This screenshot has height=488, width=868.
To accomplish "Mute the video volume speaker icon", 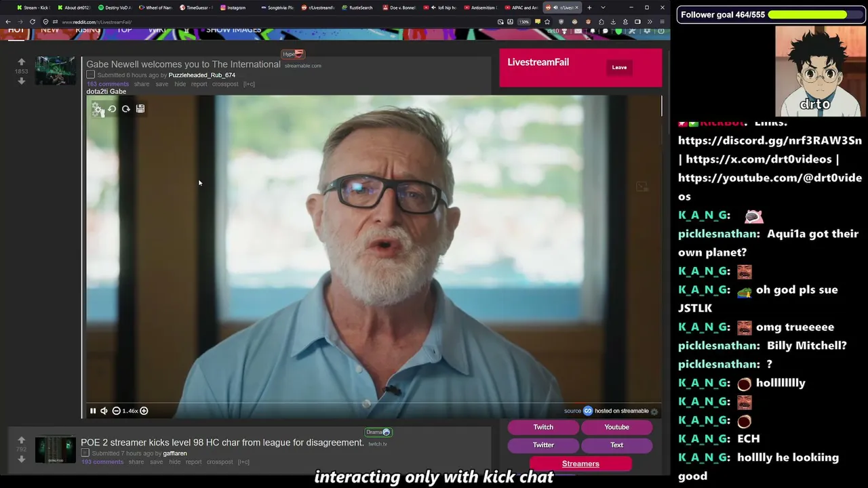I will [104, 411].
